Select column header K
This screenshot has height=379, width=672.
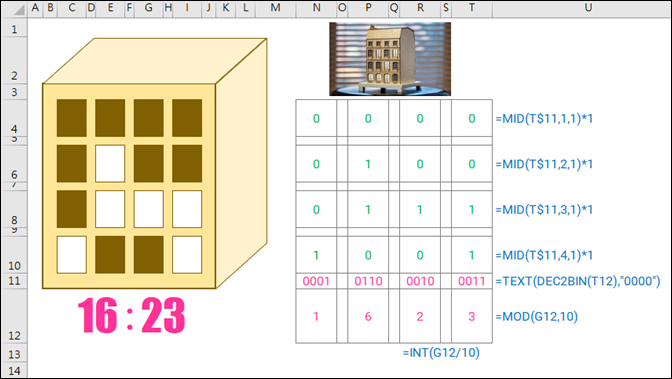point(226,8)
